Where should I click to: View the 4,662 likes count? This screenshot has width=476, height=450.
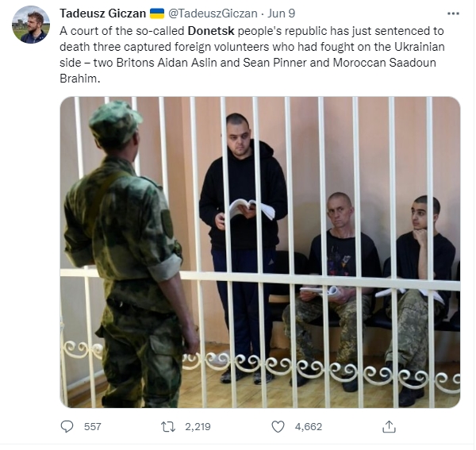coord(308,426)
